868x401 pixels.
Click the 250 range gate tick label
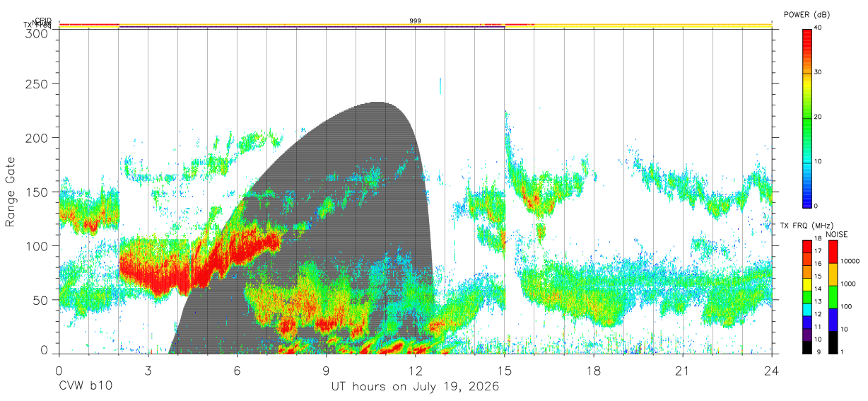[37, 83]
